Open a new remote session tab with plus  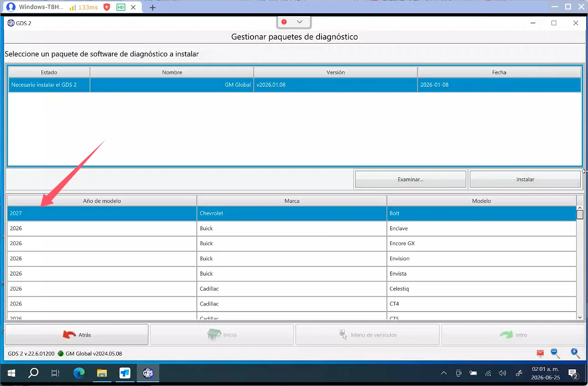click(153, 8)
